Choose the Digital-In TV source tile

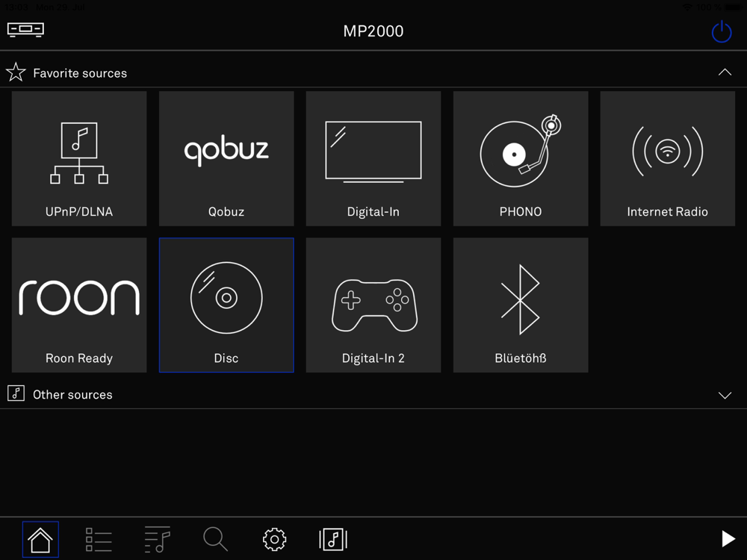click(x=373, y=158)
